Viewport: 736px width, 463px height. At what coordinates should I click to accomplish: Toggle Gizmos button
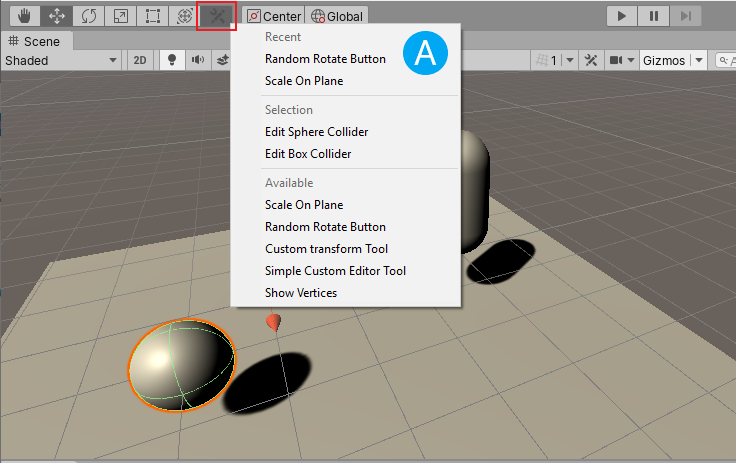(x=664, y=61)
